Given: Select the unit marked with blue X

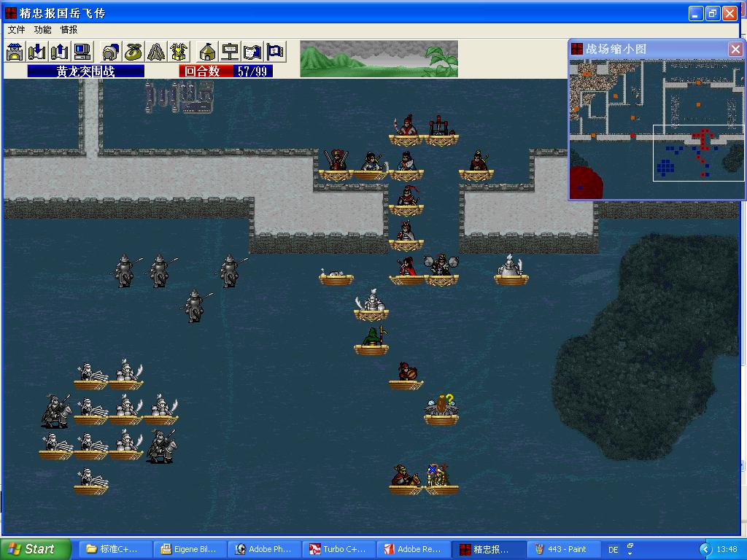Looking at the screenshot, I should pos(441,479).
